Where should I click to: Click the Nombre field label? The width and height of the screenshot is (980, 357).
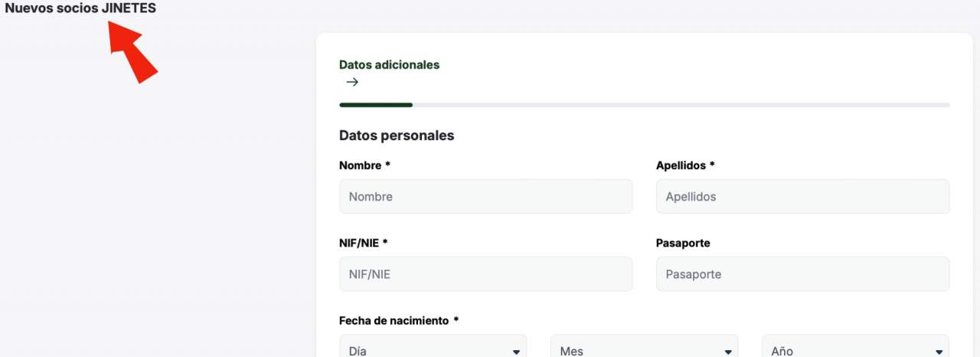[361, 165]
